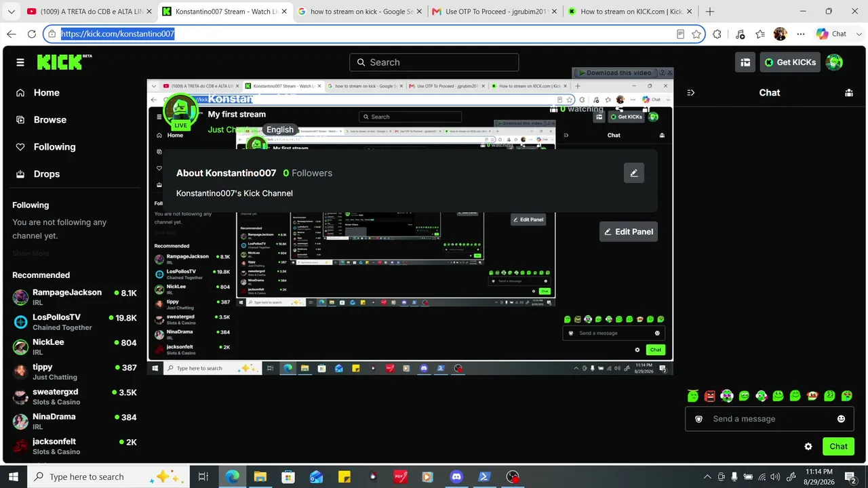Pick the angry red emote
The image size is (868, 488).
(710, 396)
